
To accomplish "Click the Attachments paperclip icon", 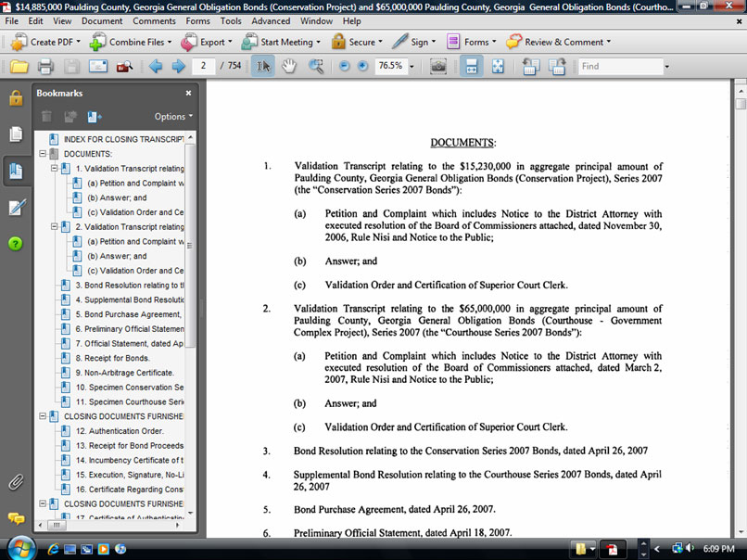I will tap(16, 482).
